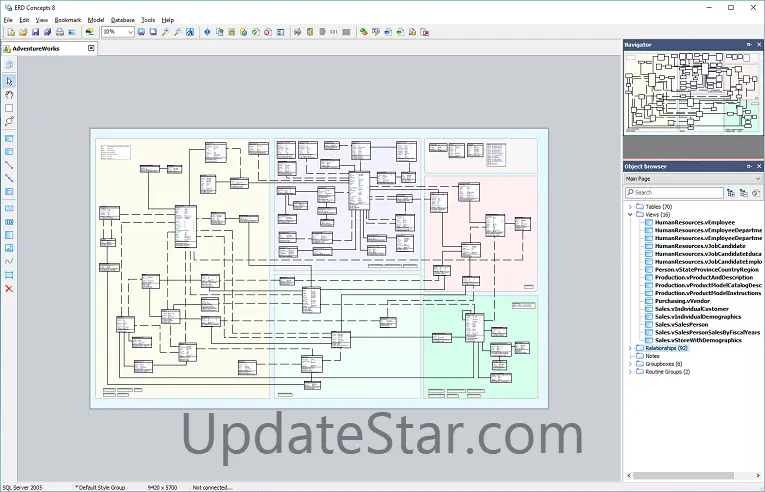Screen dimensions: 765x492
Task: Select Sales.vStoreWithDemographics view
Action: coord(698,340)
